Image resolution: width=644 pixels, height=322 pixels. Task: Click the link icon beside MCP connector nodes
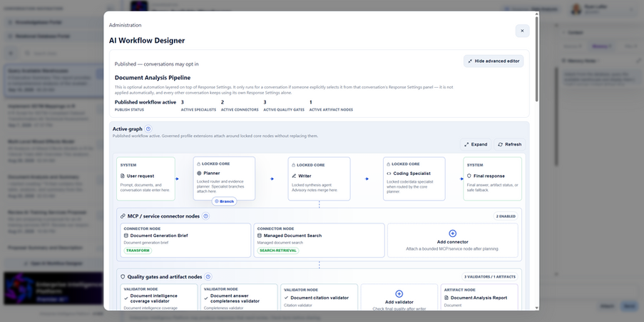123,216
